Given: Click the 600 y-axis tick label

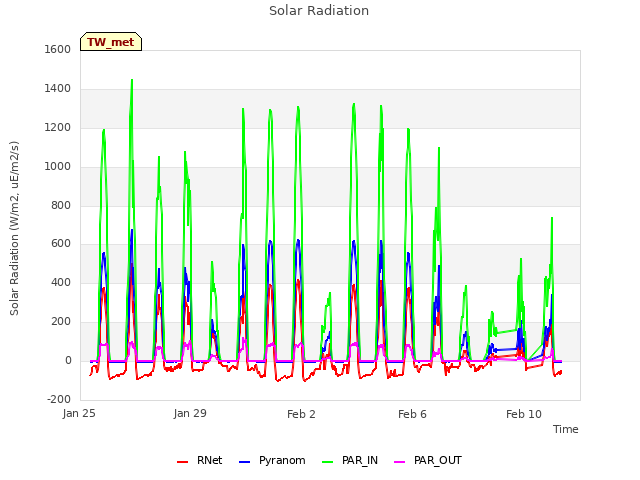Looking at the screenshot, I should tap(61, 244).
